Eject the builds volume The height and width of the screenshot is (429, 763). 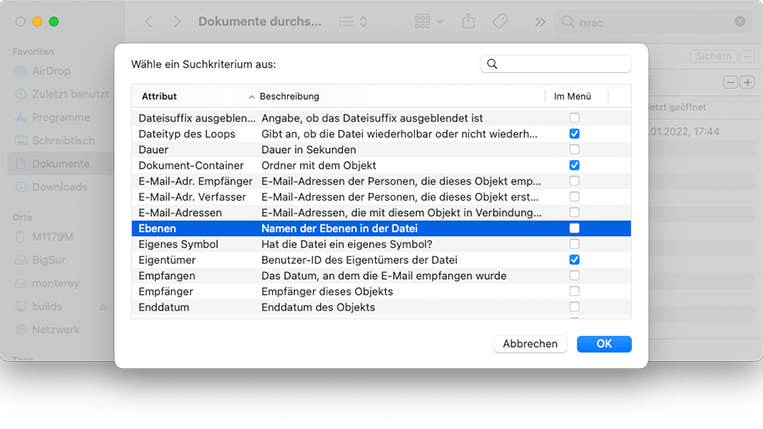tap(102, 306)
